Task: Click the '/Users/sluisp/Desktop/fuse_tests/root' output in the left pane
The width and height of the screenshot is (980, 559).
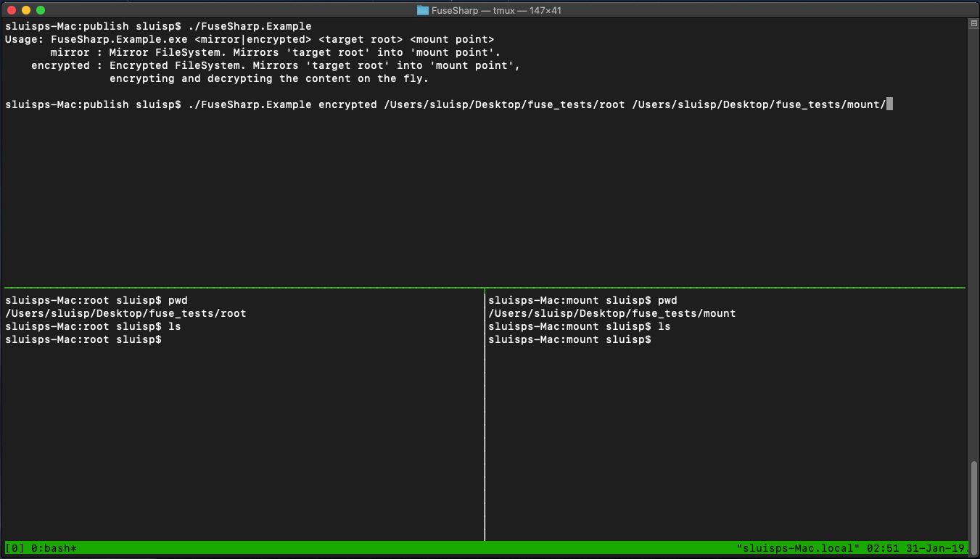Action: 125,313
